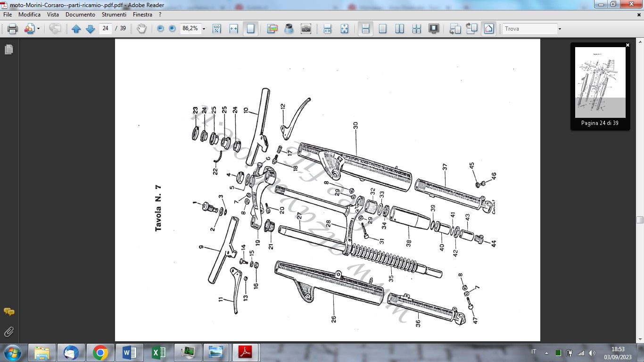644x362 pixels.
Task: Open the File menu
Action: point(8,15)
